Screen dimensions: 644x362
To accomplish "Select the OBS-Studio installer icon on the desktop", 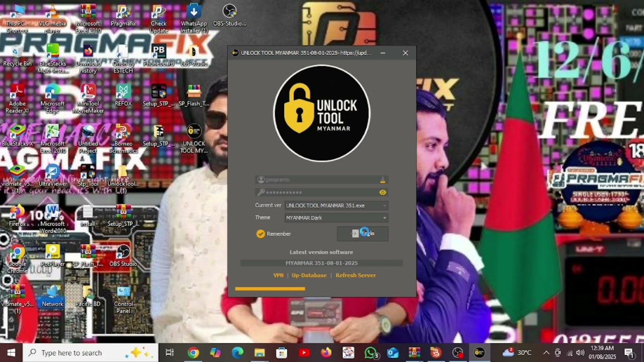I will pyautogui.click(x=229, y=15).
